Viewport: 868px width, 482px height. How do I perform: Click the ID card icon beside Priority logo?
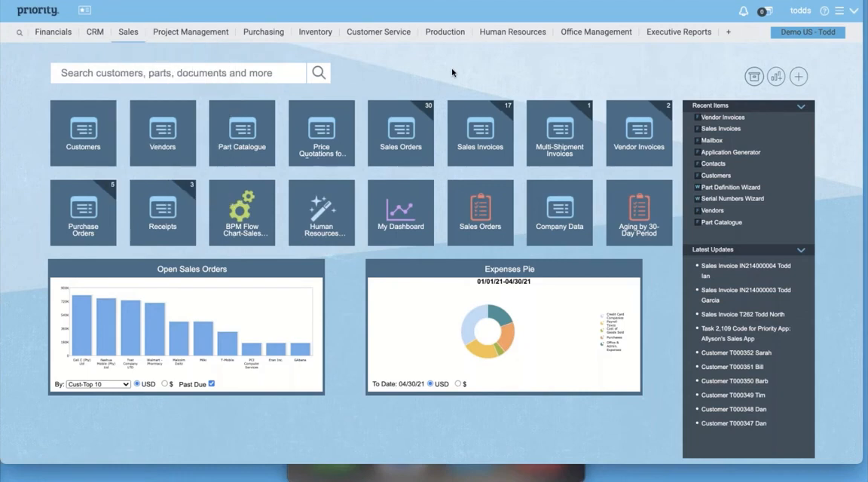84,10
